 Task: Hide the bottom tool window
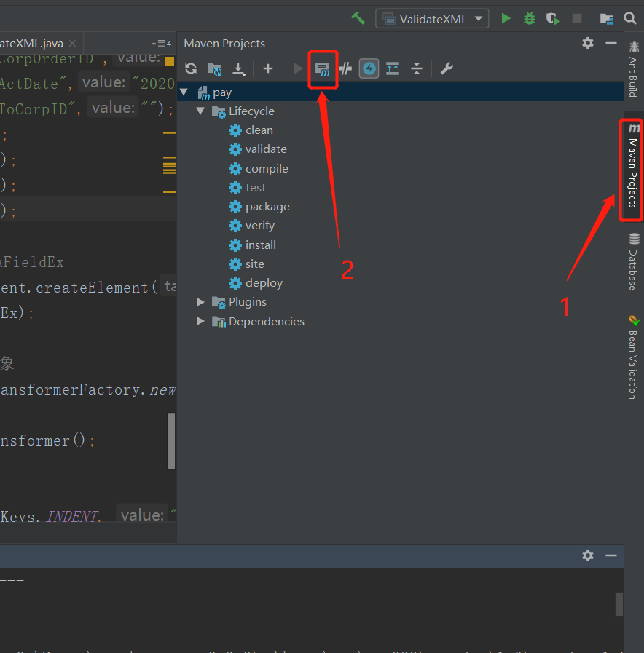(x=611, y=555)
